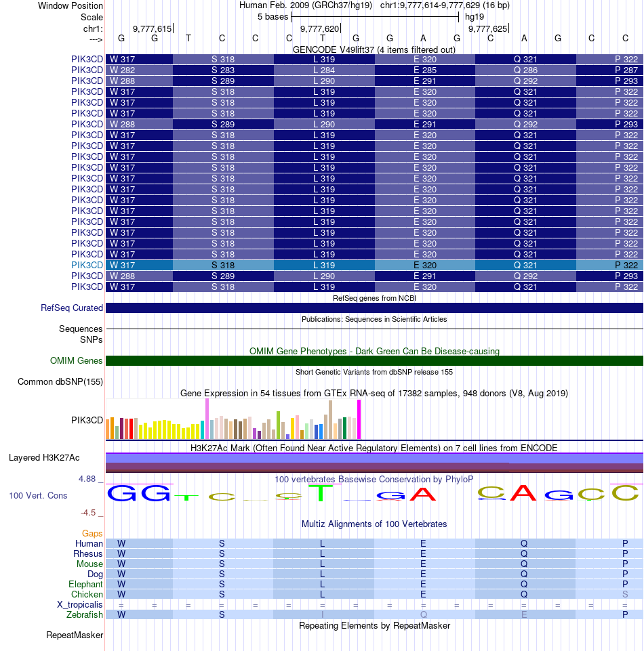Select the Zebrafish species label

pyautogui.click(x=84, y=615)
